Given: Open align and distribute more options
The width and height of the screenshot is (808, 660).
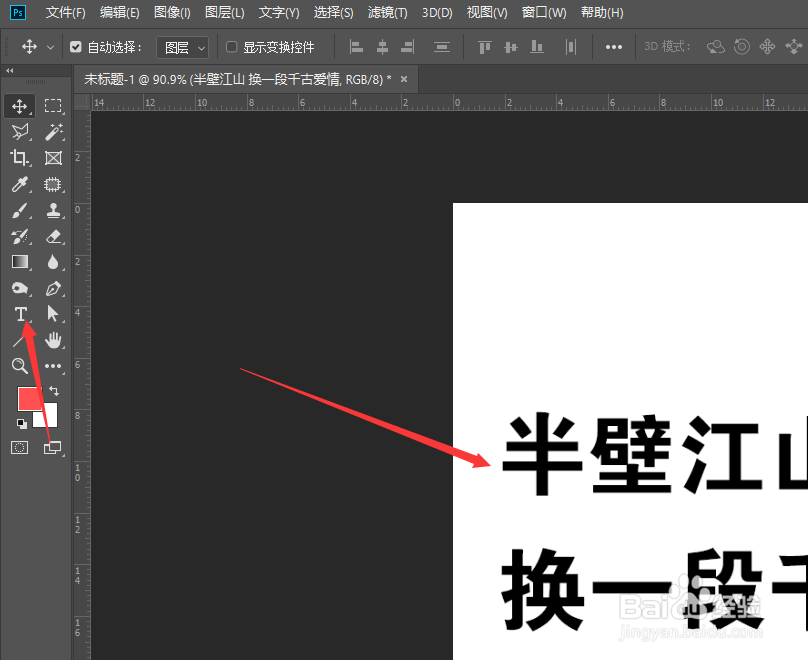Looking at the screenshot, I should coord(614,47).
